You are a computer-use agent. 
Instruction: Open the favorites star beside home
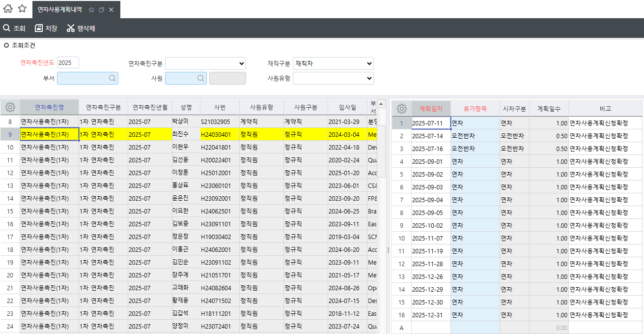22,8
